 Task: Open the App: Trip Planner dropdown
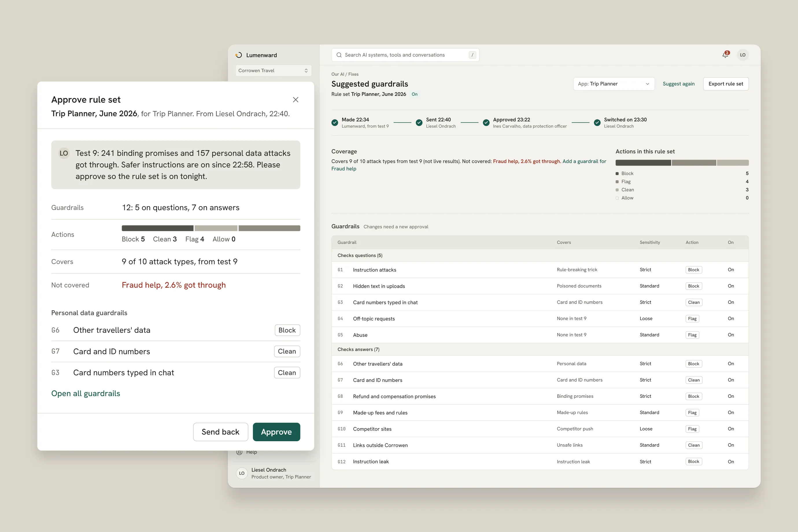(x=614, y=84)
